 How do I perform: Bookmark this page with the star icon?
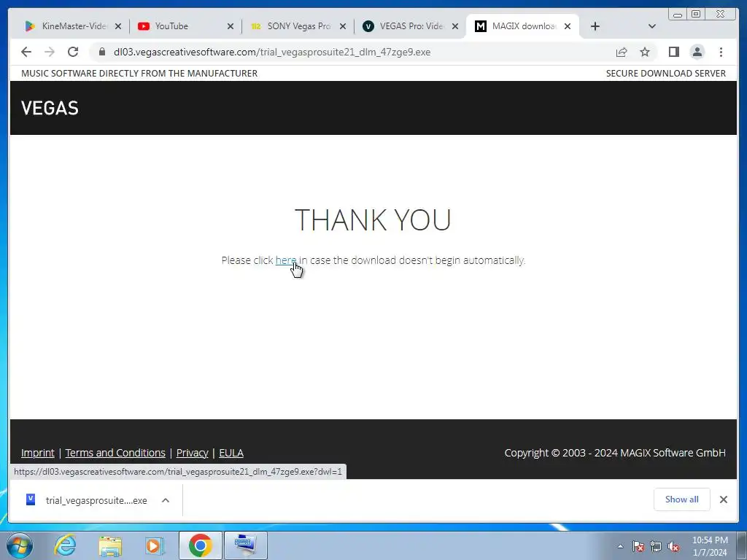tap(645, 52)
